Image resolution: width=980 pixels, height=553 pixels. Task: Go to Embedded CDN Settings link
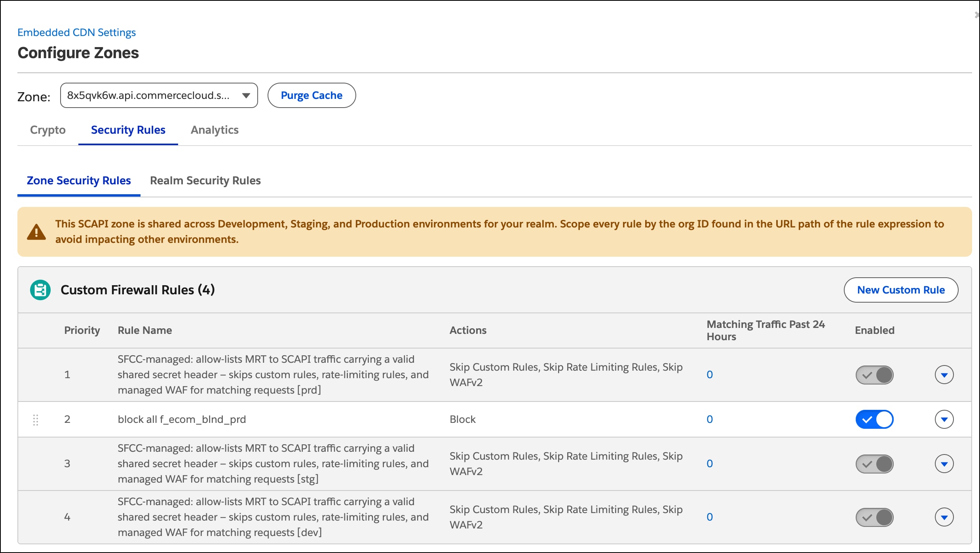click(x=76, y=32)
